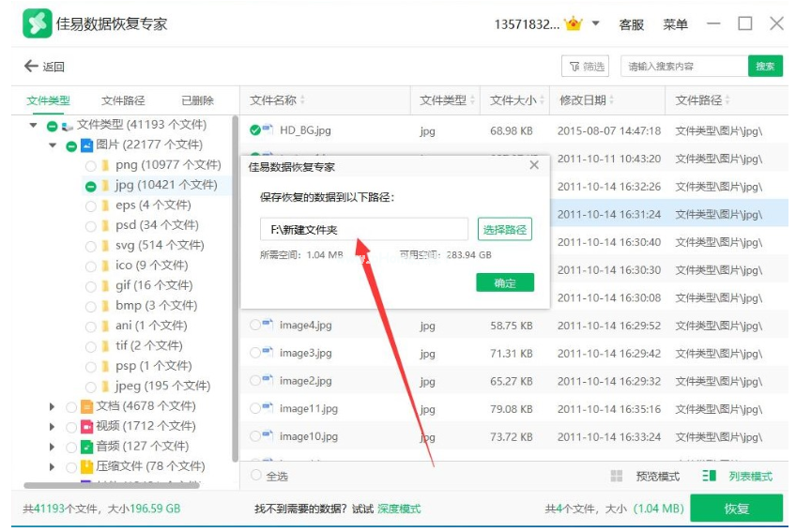This screenshot has width=796, height=532.
Task: Switch to preview mode 预览模式 icon
Action: click(x=617, y=477)
